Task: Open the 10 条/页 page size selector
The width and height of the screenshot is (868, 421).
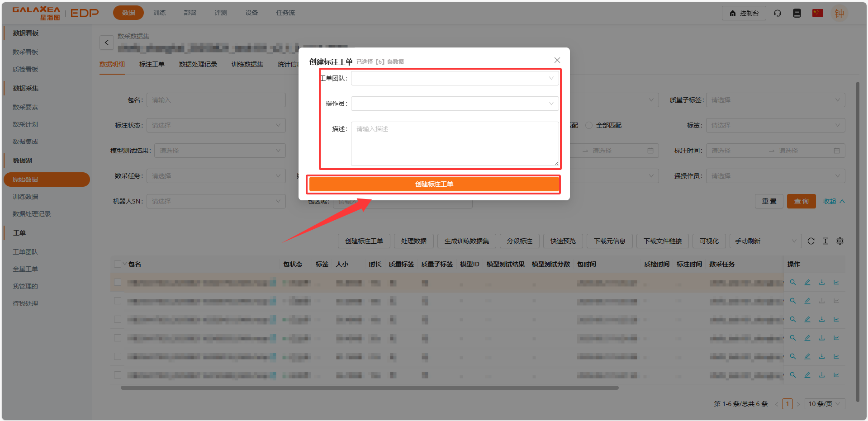Action: pos(824,404)
